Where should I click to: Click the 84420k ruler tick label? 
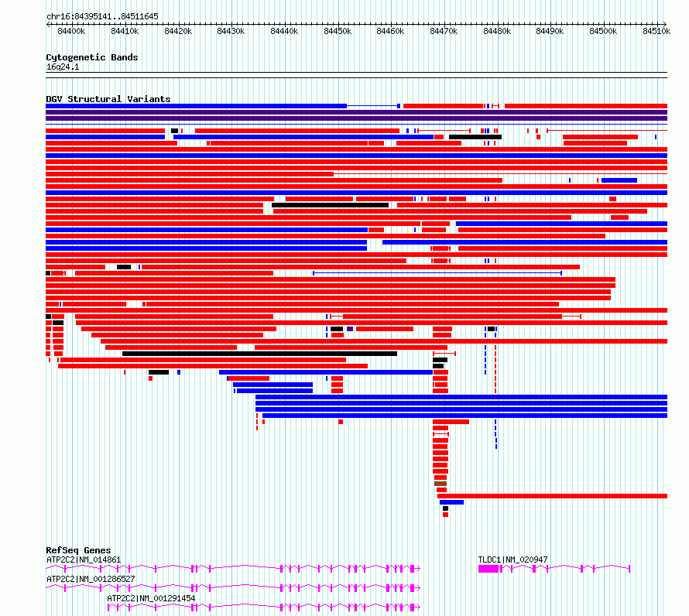[178, 31]
